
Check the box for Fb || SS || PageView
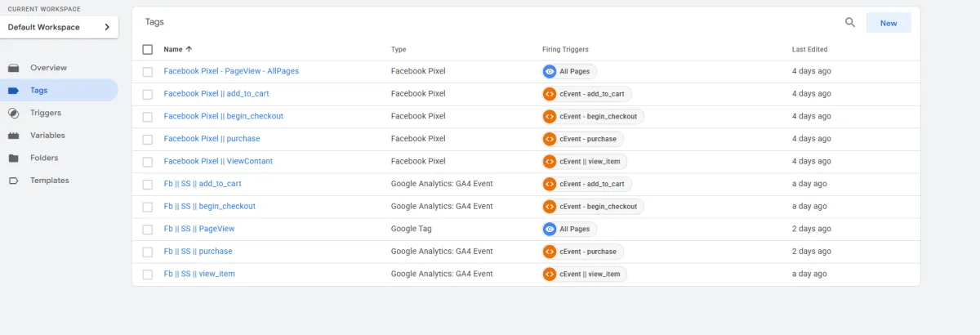[x=148, y=229]
